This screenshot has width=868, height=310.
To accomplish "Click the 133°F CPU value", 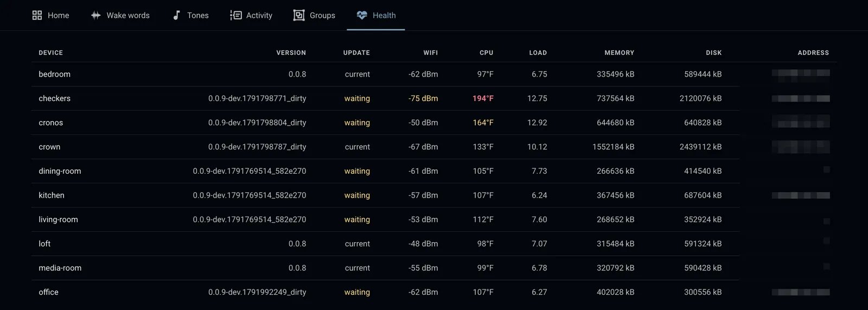I will pos(483,147).
